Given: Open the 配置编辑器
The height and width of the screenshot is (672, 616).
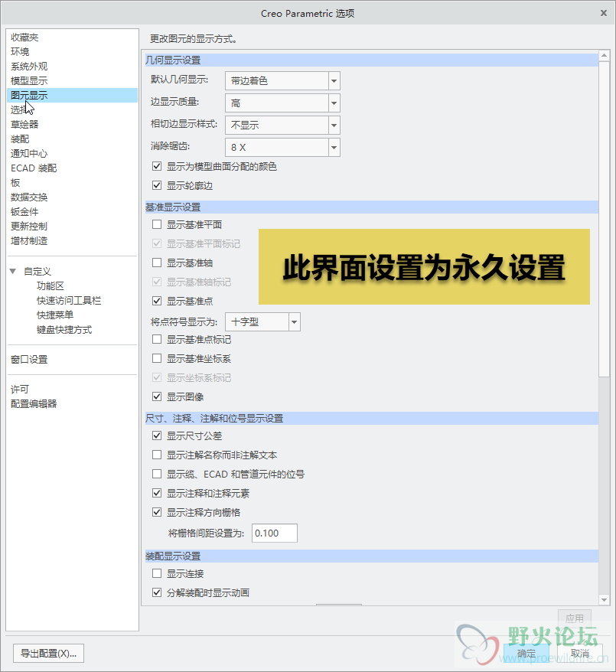Looking at the screenshot, I should point(34,403).
